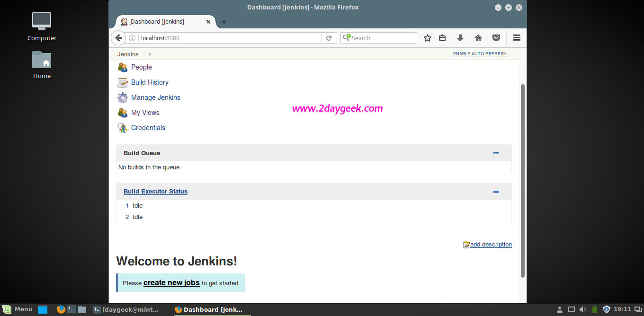
Task: Click the Pocket icon in the toolbar
Action: point(496,38)
